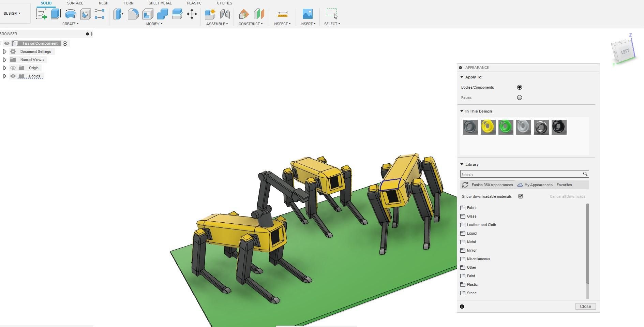The height and width of the screenshot is (327, 644).
Task: Start the Press Pull tool
Action: coord(118,14)
